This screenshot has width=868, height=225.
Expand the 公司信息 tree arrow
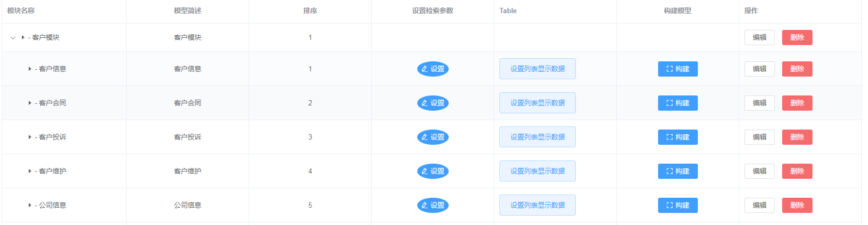click(30, 206)
